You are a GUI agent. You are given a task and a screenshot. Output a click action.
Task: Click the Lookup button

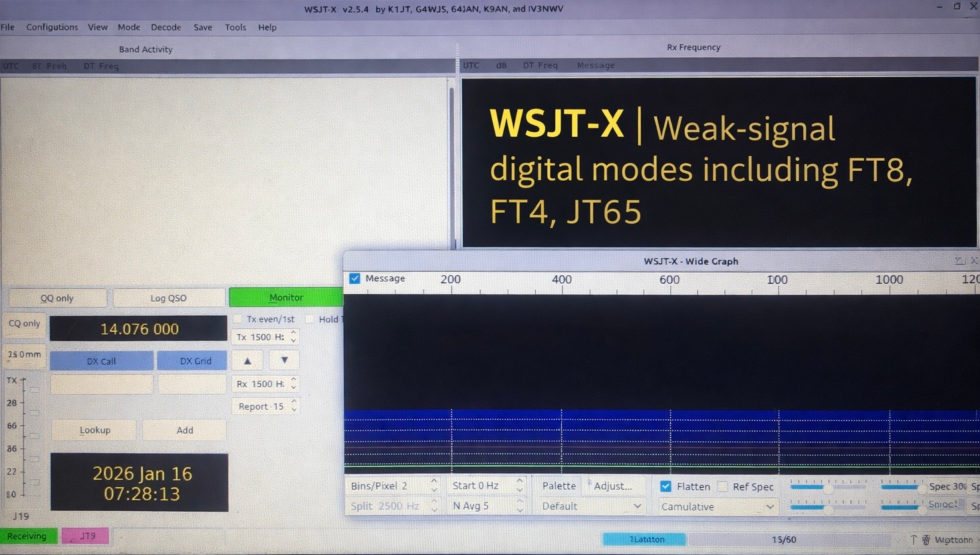click(94, 430)
